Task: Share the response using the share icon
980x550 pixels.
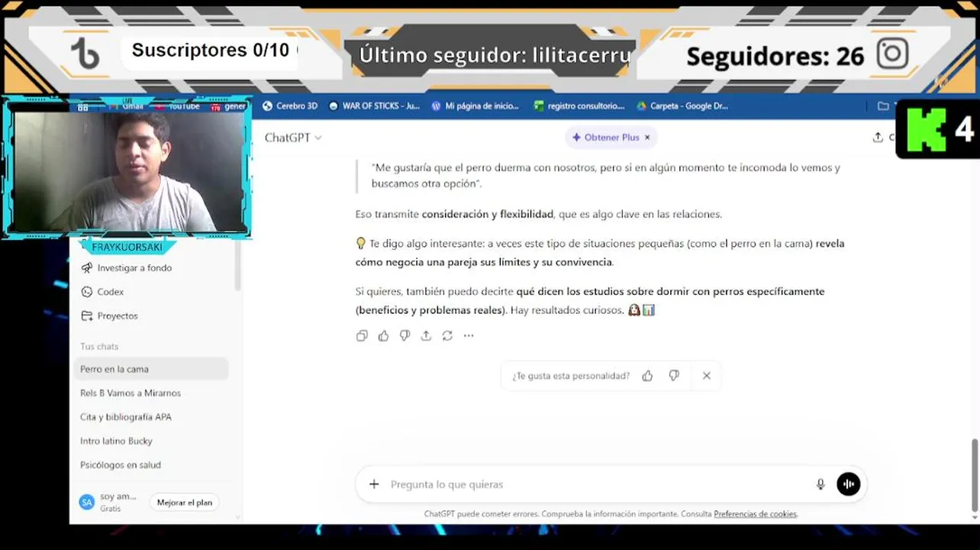Action: 426,335
